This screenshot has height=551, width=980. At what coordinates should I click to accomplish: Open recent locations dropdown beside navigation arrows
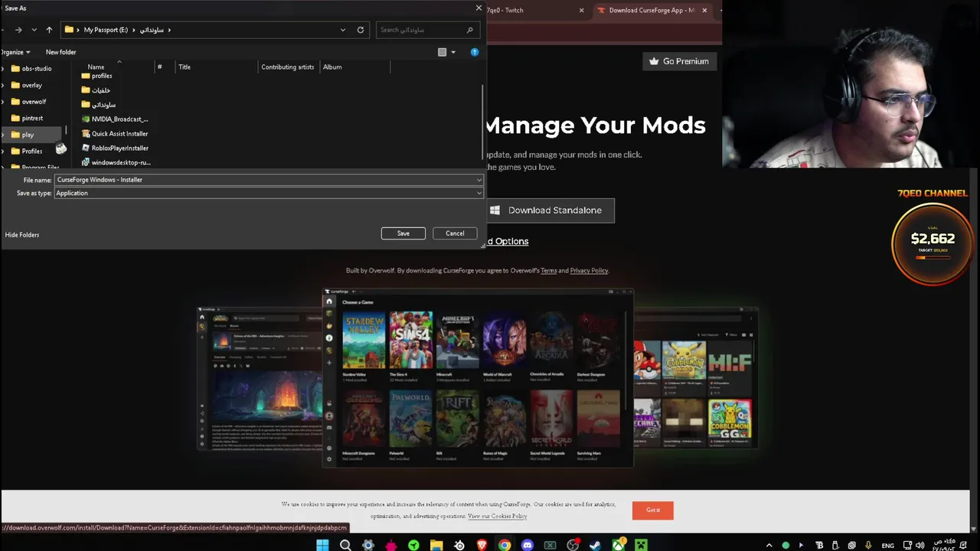[x=34, y=30]
